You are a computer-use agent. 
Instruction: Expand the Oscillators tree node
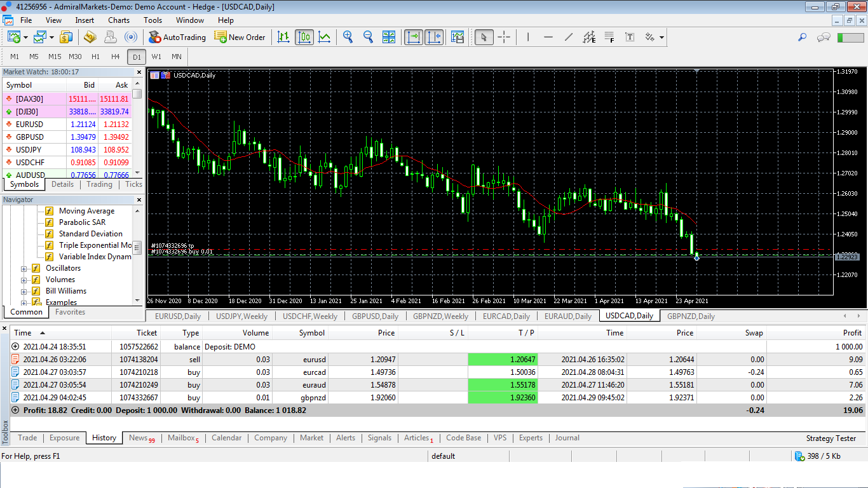tap(24, 269)
